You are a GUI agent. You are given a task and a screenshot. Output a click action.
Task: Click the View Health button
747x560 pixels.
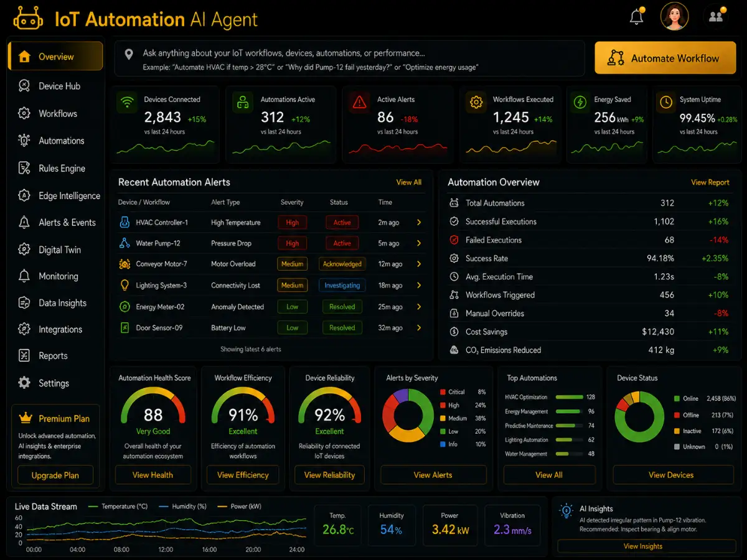coord(153,475)
